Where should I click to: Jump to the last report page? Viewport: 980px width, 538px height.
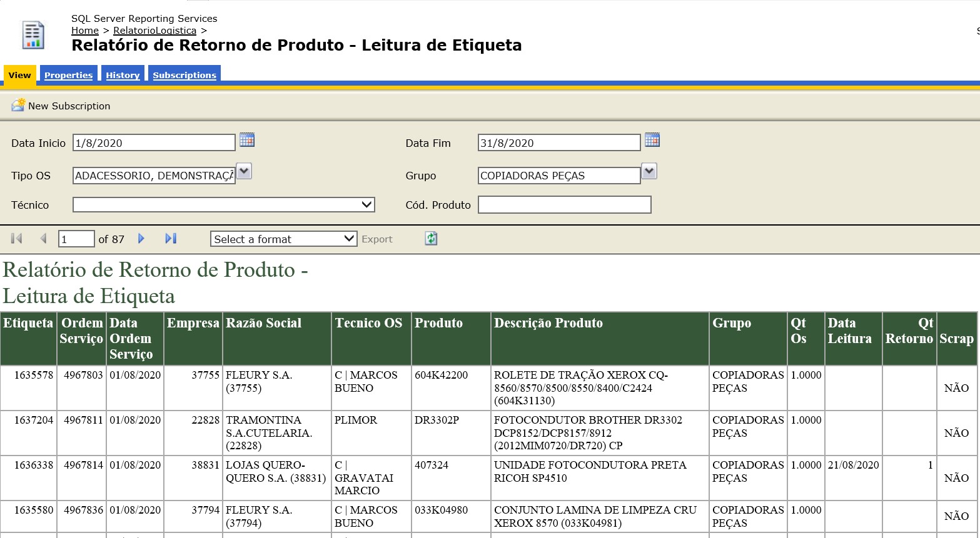(x=171, y=238)
